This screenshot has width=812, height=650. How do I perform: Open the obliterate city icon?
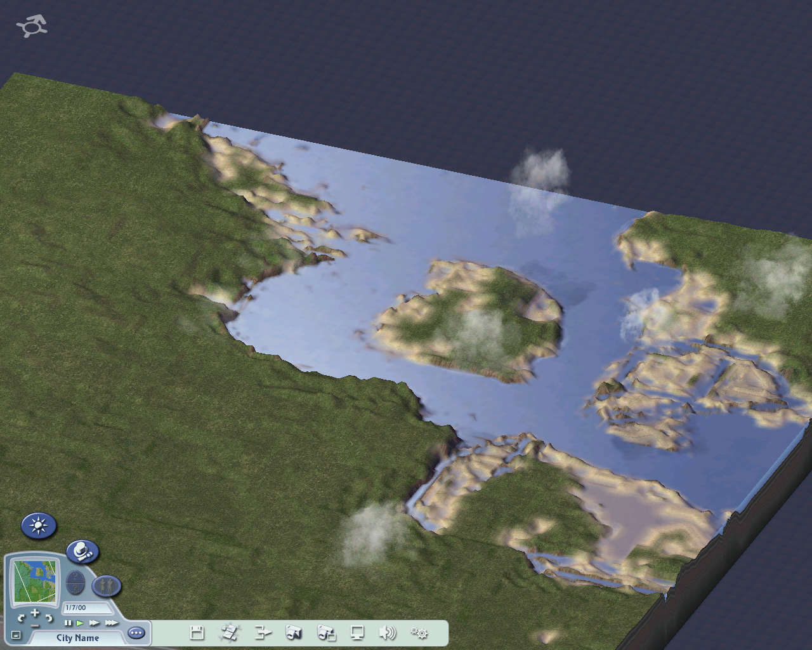pos(229,632)
